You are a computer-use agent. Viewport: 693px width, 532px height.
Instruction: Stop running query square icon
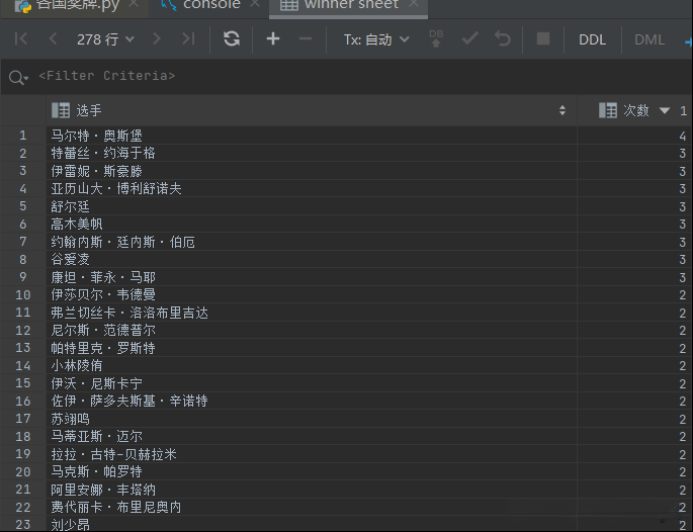click(543, 39)
